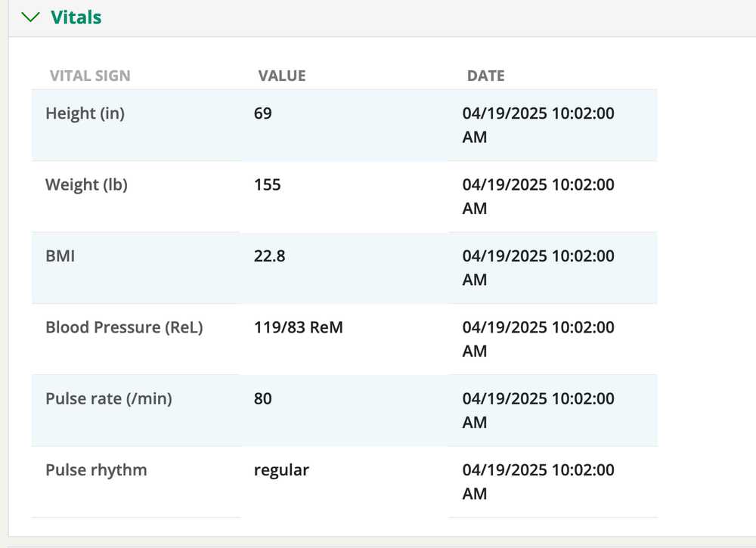This screenshot has height=548, width=756.
Task: Select the Blood Pressure (ReL) label
Action: 124,327
